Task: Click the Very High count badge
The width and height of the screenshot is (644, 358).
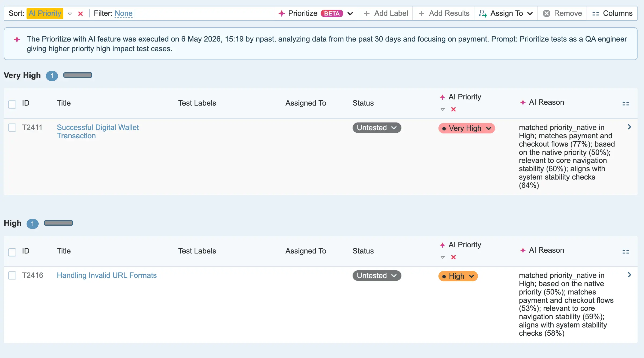Action: pyautogui.click(x=52, y=76)
